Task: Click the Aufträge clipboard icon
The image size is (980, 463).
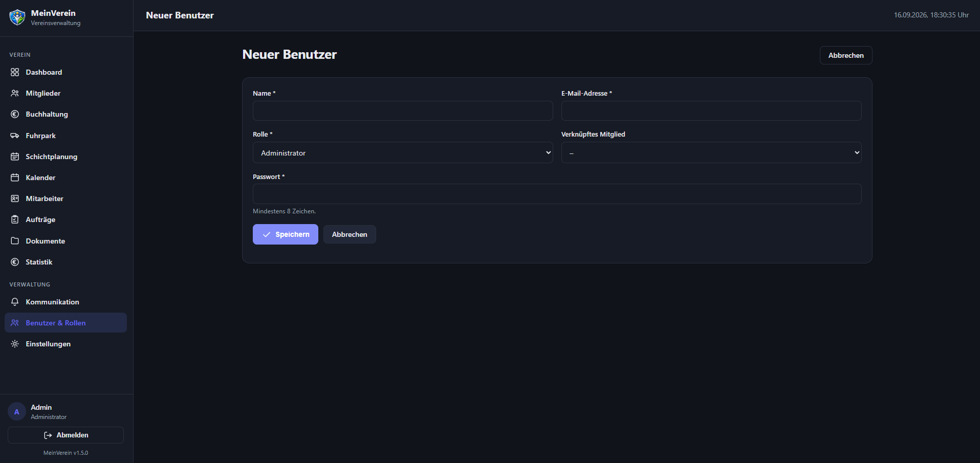Action: 15,219
